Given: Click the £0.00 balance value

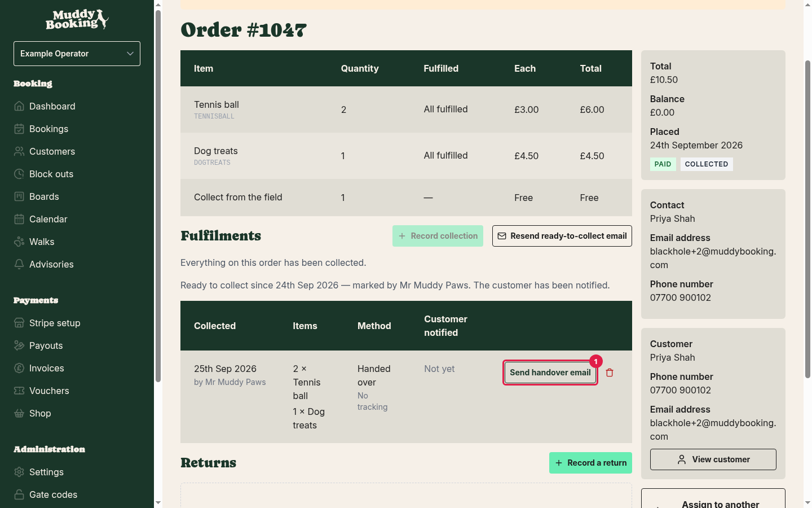Looking at the screenshot, I should click(x=662, y=112).
